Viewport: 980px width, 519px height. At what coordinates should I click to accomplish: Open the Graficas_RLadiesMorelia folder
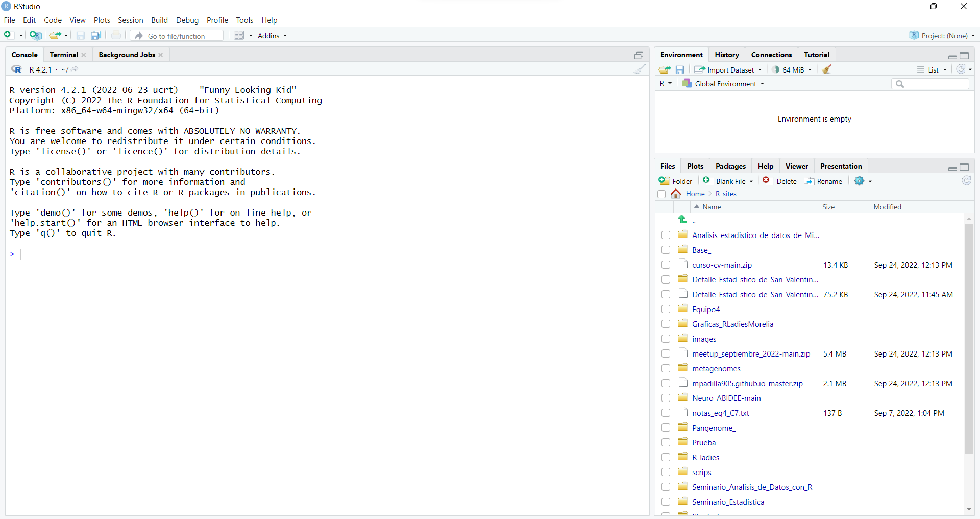(x=732, y=324)
